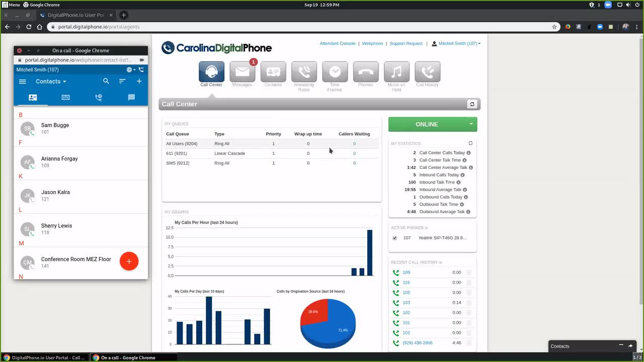Show info for Inbound Talk Time
The image size is (644, 362).
tap(459, 183)
